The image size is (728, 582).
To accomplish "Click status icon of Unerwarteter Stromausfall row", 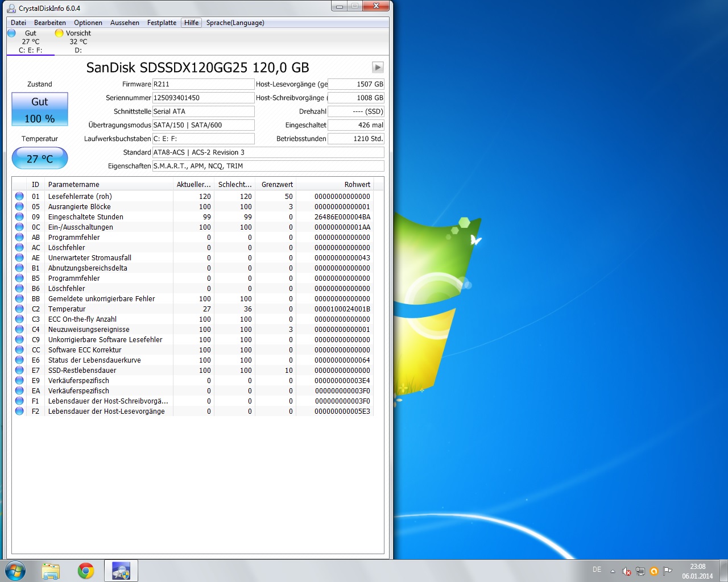I will [x=19, y=257].
